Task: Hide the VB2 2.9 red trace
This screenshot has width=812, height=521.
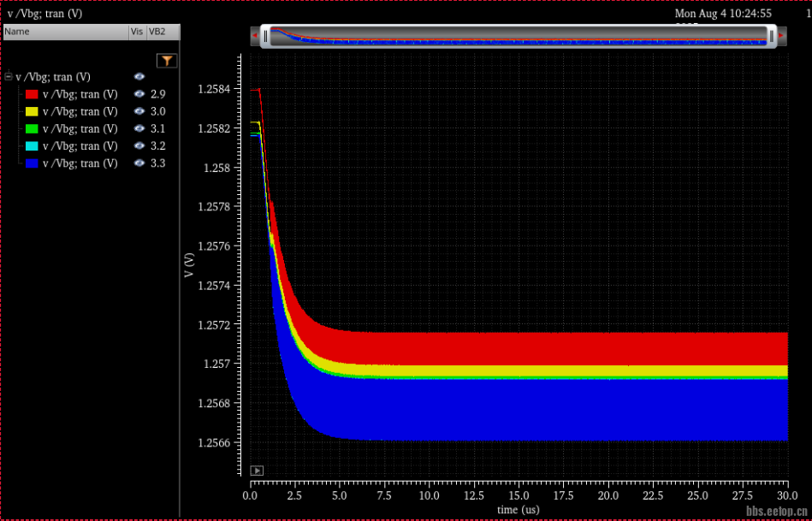Action: tap(139, 94)
